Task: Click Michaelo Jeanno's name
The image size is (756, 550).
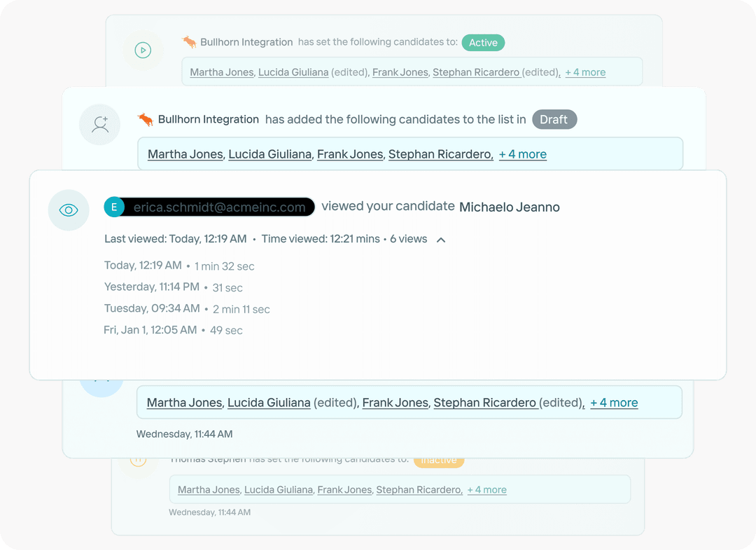Action: point(509,207)
